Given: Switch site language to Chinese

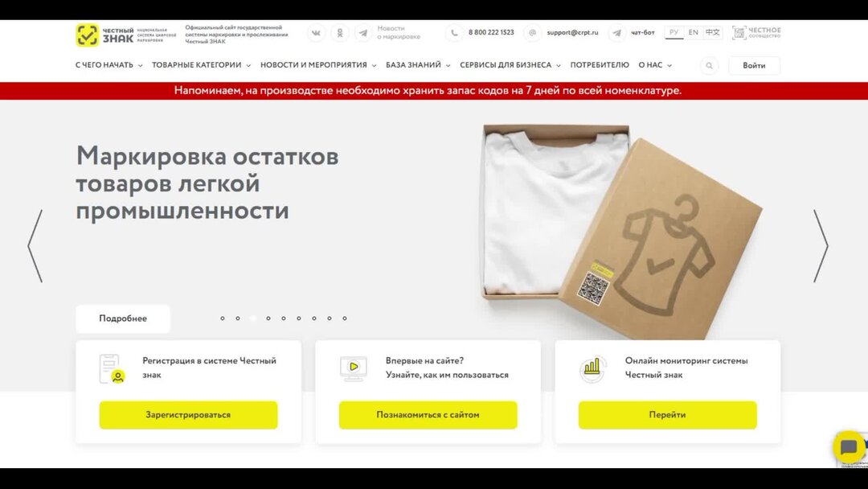Looking at the screenshot, I should click(712, 33).
